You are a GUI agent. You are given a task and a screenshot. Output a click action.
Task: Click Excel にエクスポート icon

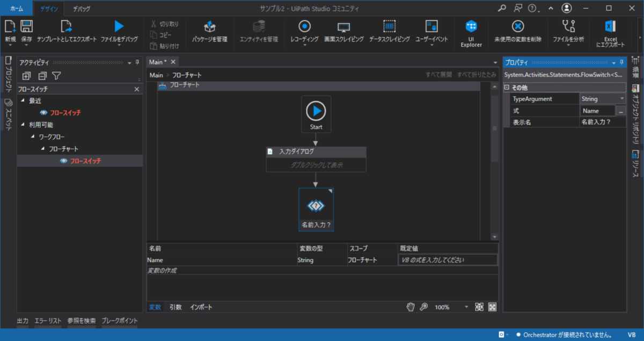click(610, 26)
